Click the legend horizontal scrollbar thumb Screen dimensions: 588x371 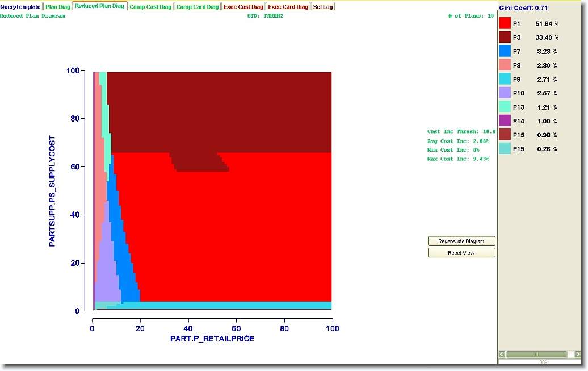pyautogui.click(x=536, y=354)
